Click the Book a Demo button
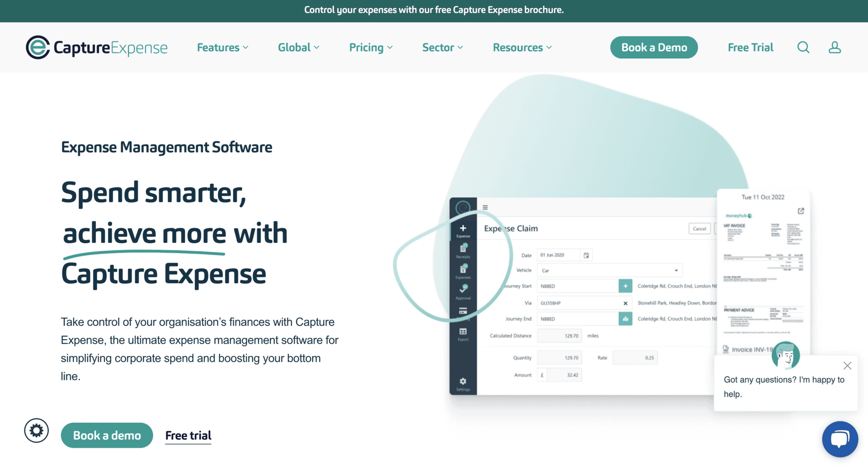Screen dimensions: 868x467 tap(654, 47)
